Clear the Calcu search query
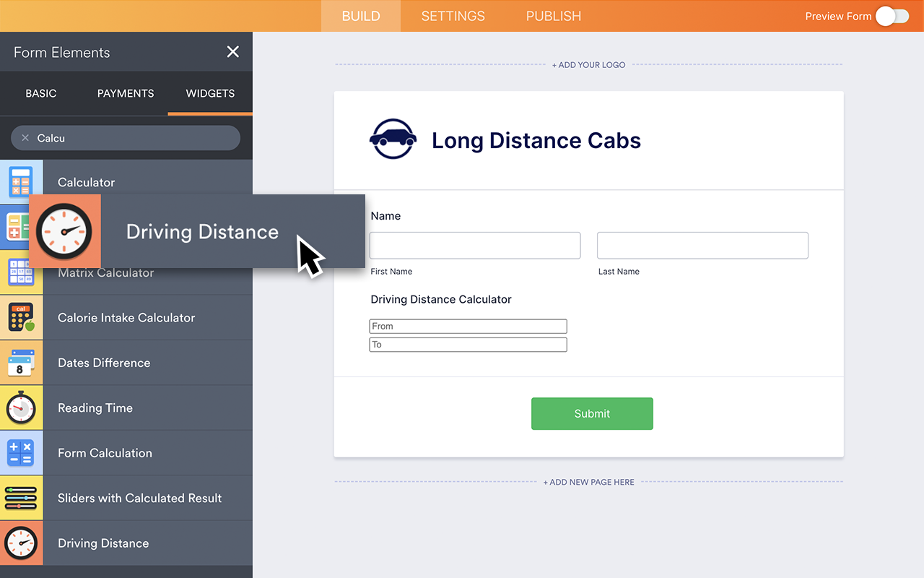This screenshot has height=578, width=924. click(25, 138)
